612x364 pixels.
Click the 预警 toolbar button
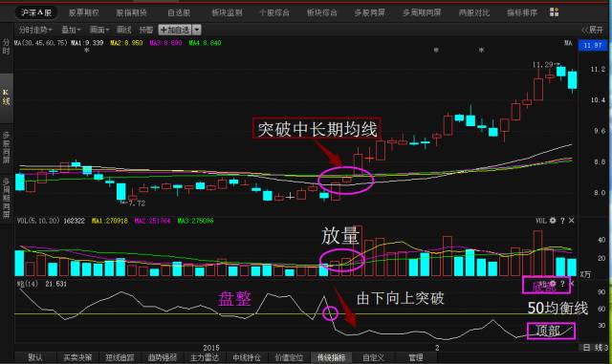(x=146, y=30)
